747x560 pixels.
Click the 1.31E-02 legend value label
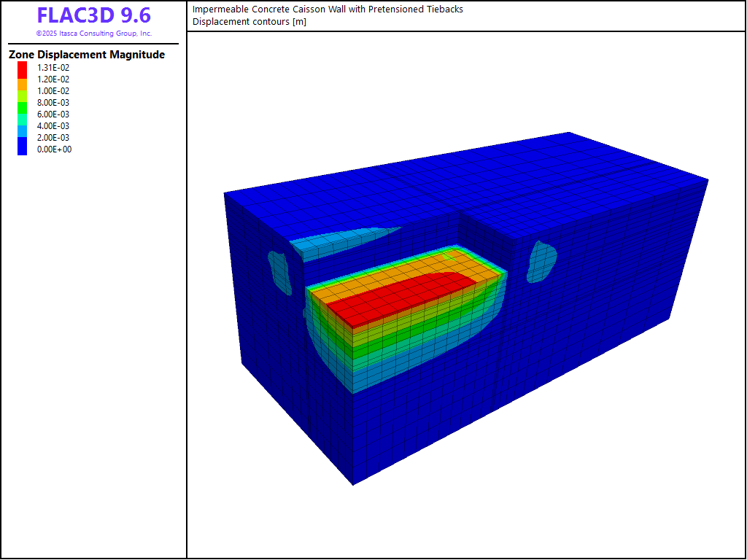coord(53,68)
